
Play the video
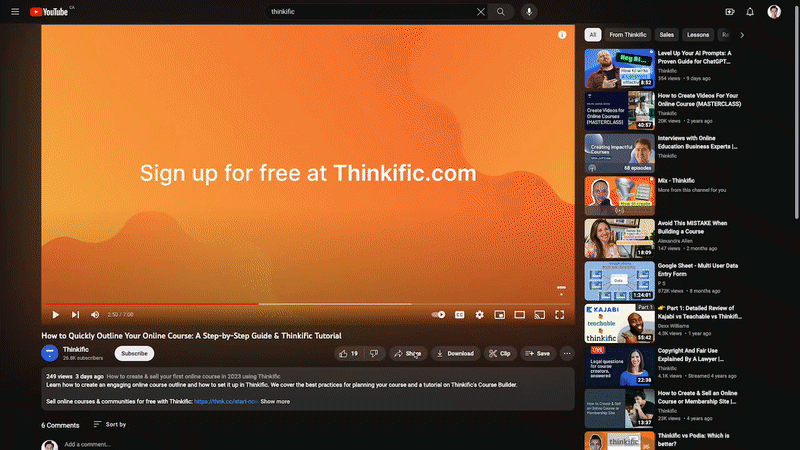click(x=56, y=315)
